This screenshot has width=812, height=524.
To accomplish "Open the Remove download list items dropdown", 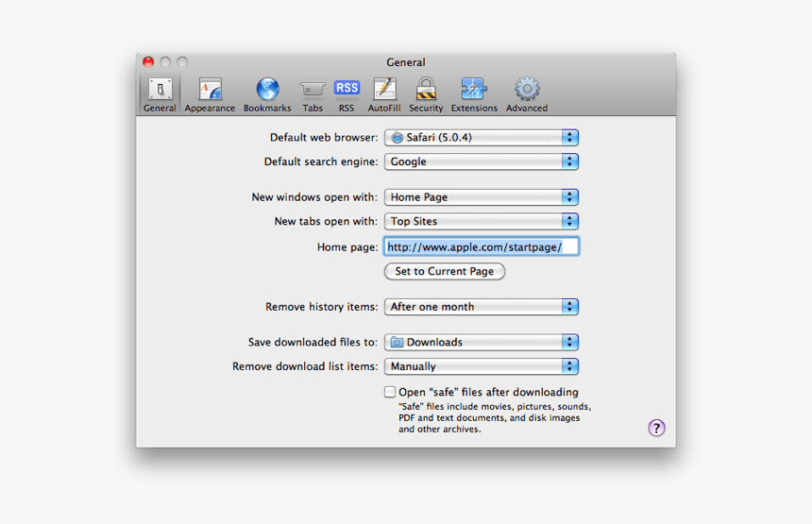I will (482, 366).
